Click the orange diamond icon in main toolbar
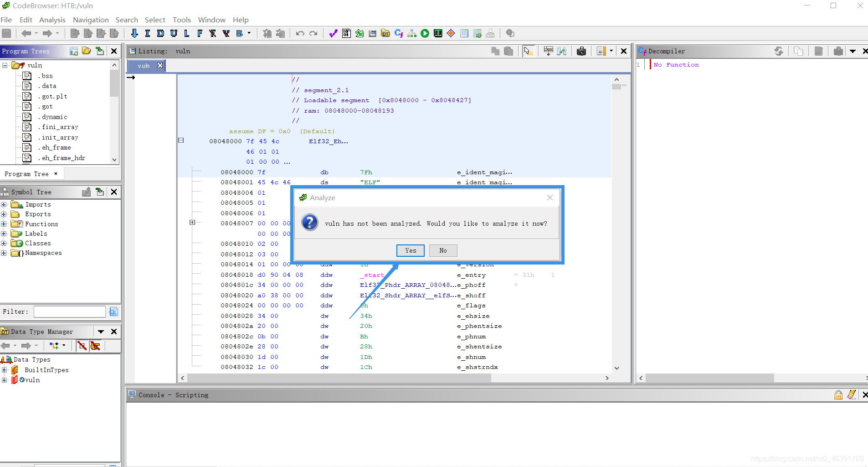 click(x=451, y=33)
